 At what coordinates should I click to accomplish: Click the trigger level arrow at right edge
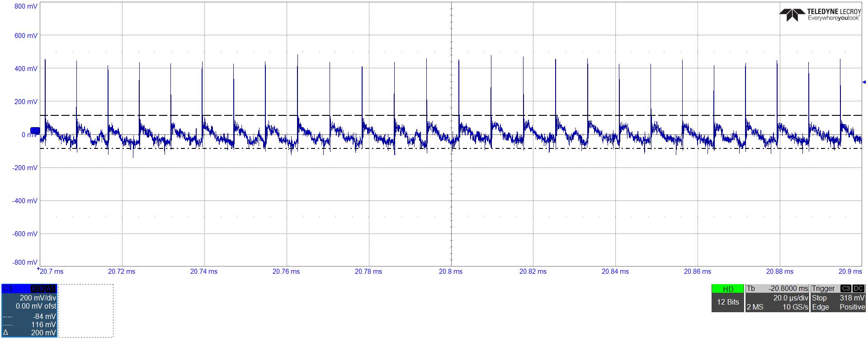coord(864,82)
